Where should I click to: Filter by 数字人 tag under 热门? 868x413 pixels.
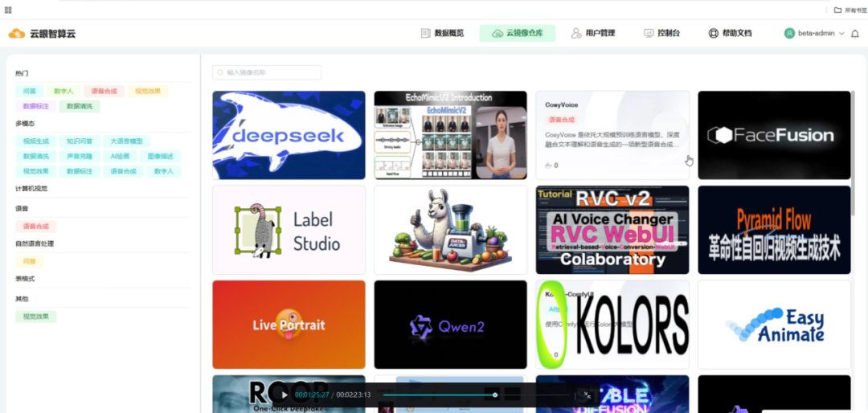(x=63, y=92)
